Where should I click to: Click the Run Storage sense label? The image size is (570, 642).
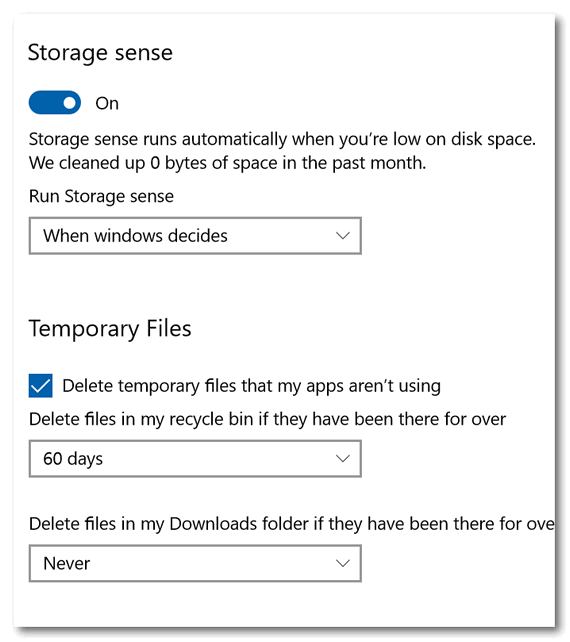point(101,197)
